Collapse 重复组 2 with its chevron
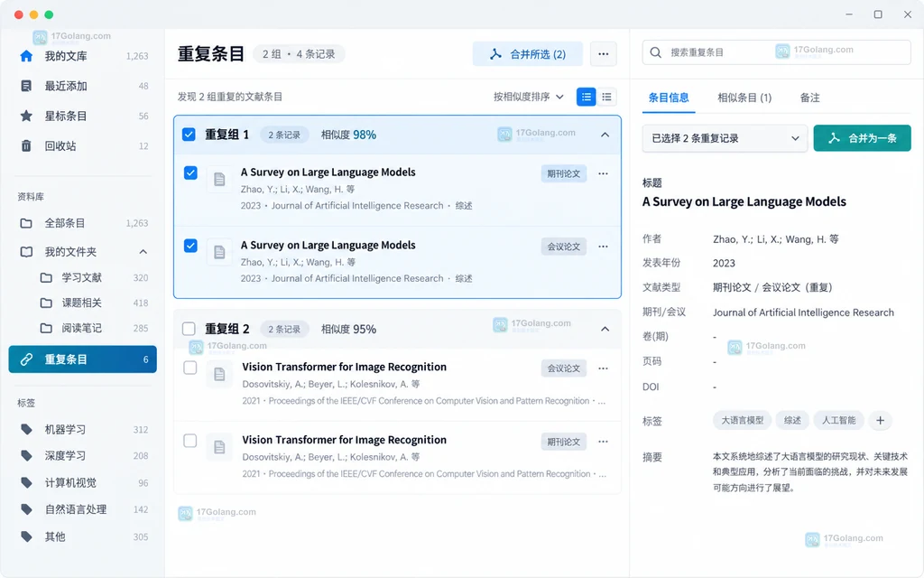Image resolution: width=924 pixels, height=578 pixels. point(605,329)
